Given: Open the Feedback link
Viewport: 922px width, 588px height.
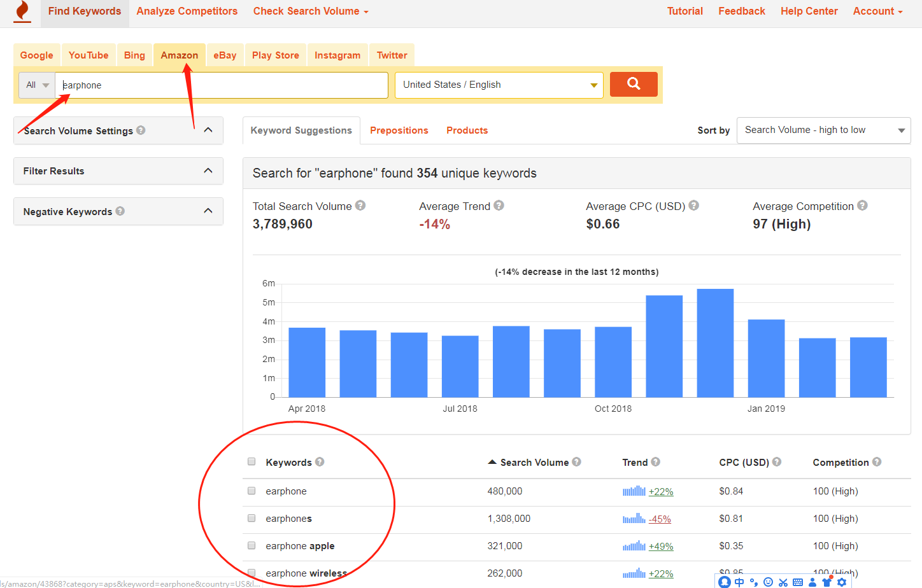Looking at the screenshot, I should [x=742, y=11].
